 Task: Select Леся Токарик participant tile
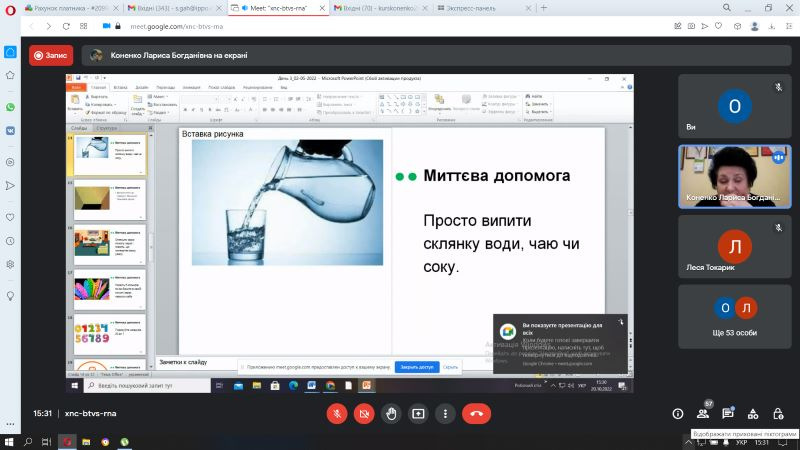(735, 246)
